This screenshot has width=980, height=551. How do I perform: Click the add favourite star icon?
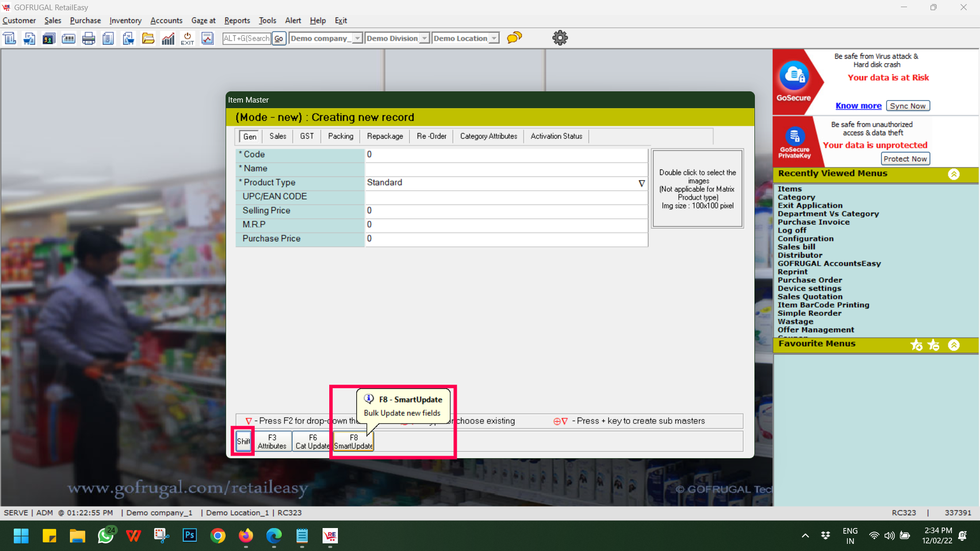pos(916,345)
